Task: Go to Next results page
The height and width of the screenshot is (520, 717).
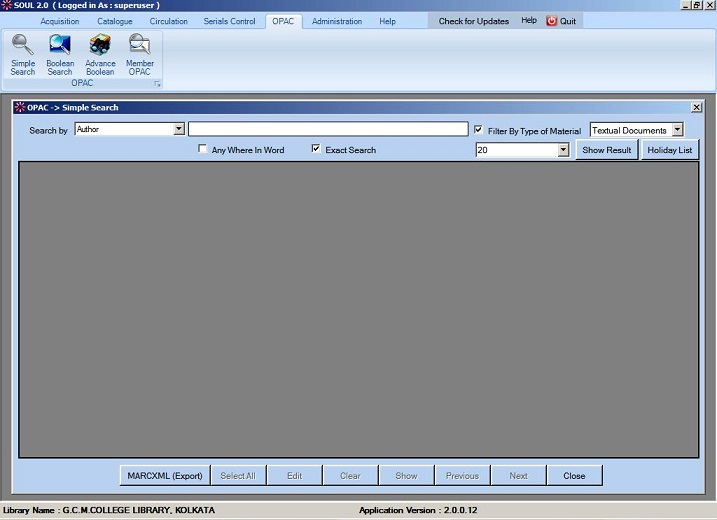Action: point(519,476)
